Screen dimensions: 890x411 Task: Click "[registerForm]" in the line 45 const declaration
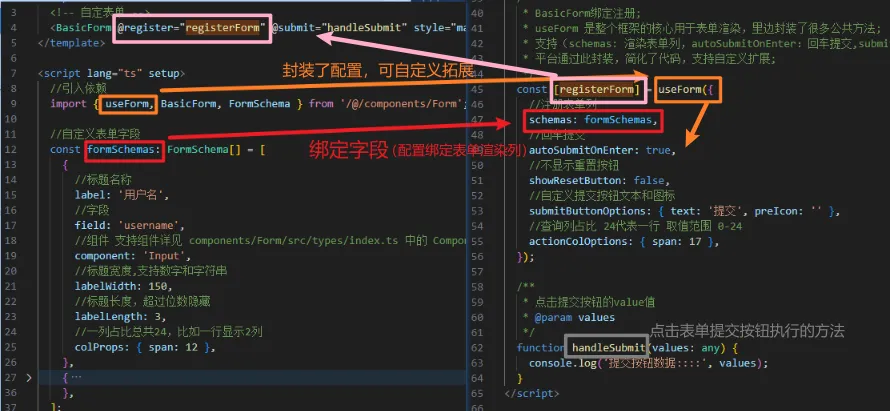596,90
